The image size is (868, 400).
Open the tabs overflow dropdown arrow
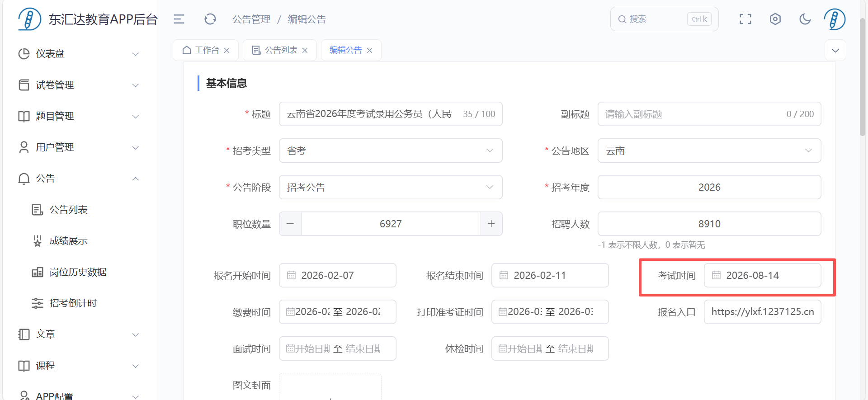click(835, 50)
